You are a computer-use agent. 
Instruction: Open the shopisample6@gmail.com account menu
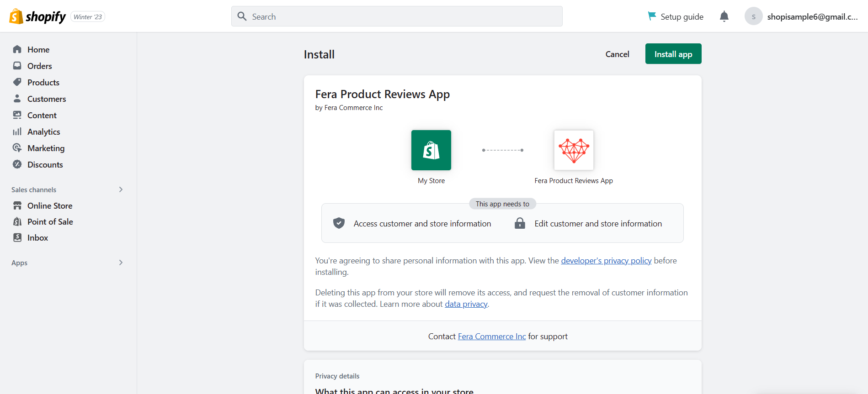(x=802, y=16)
